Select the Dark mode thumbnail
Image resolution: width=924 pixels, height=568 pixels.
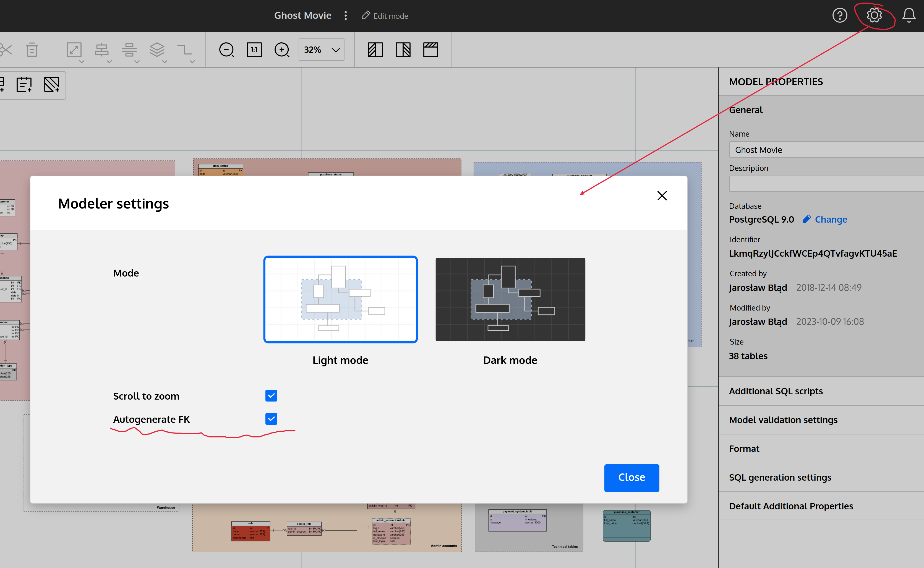tap(510, 299)
